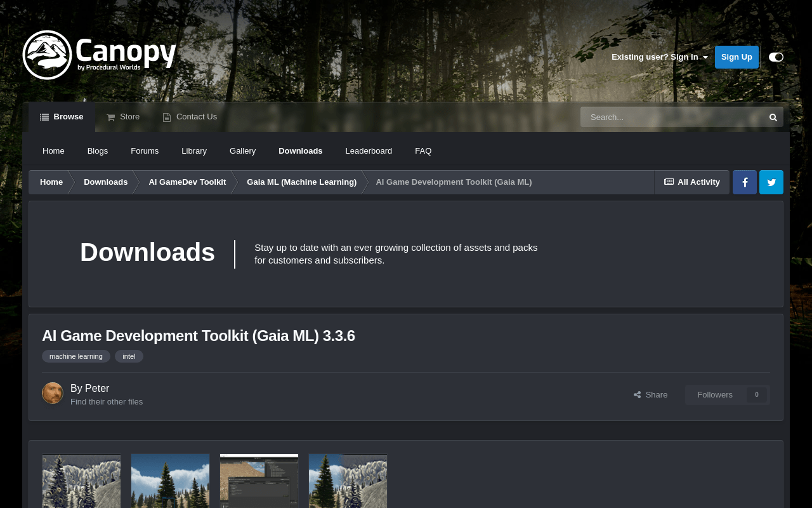Image resolution: width=812 pixels, height=508 pixels.
Task: Click the followers count 0
Action: pos(756,395)
